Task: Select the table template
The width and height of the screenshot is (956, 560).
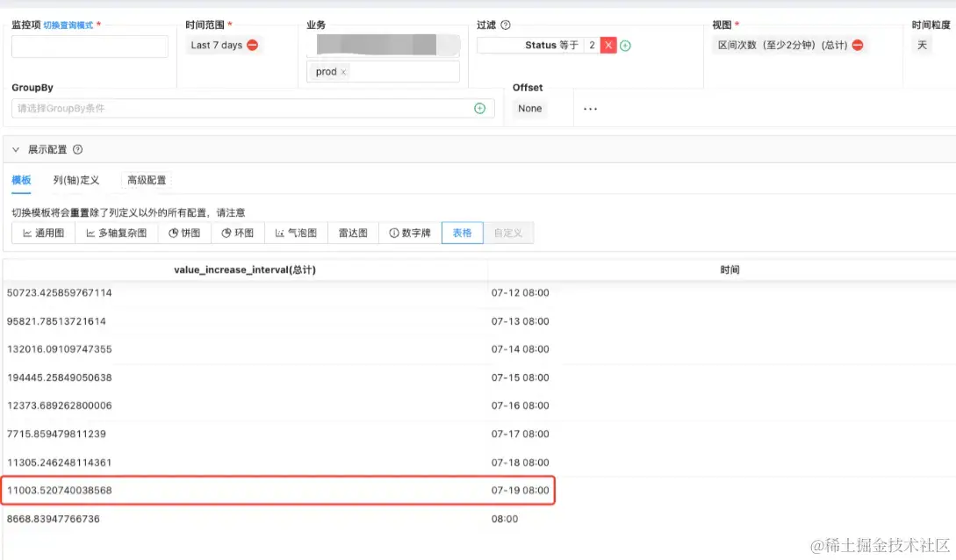Action: click(462, 233)
